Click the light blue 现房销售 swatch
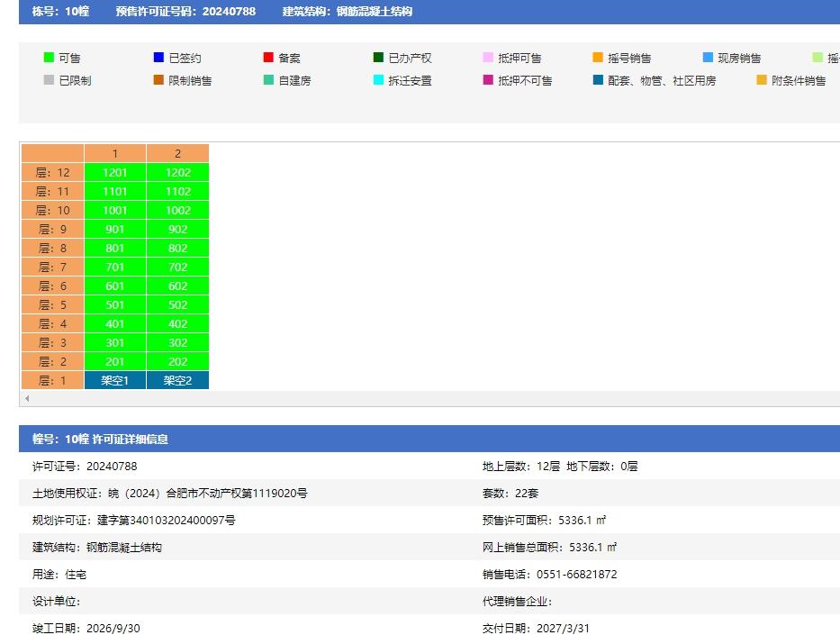The image size is (840, 644). [x=708, y=58]
